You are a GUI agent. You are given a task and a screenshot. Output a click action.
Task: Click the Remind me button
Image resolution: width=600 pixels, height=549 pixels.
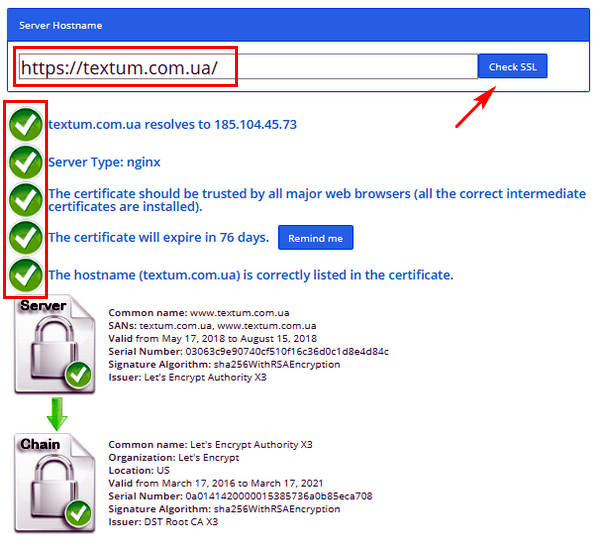[315, 238]
